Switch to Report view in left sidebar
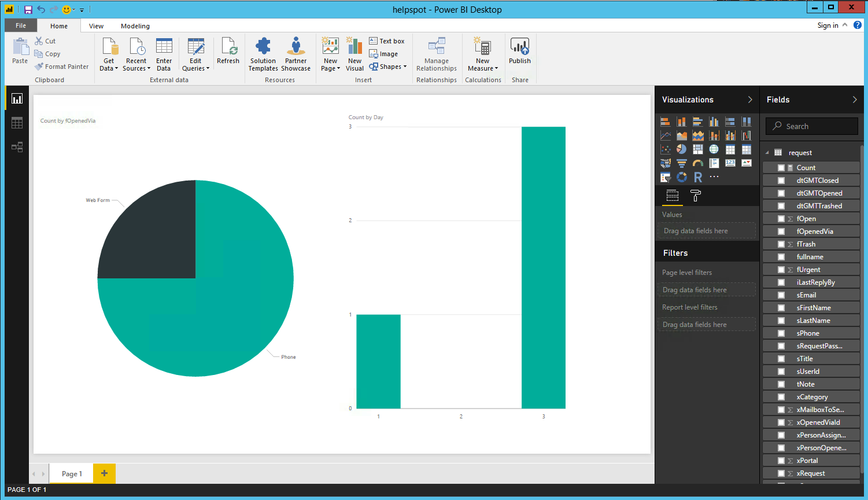The image size is (868, 500). (x=17, y=99)
